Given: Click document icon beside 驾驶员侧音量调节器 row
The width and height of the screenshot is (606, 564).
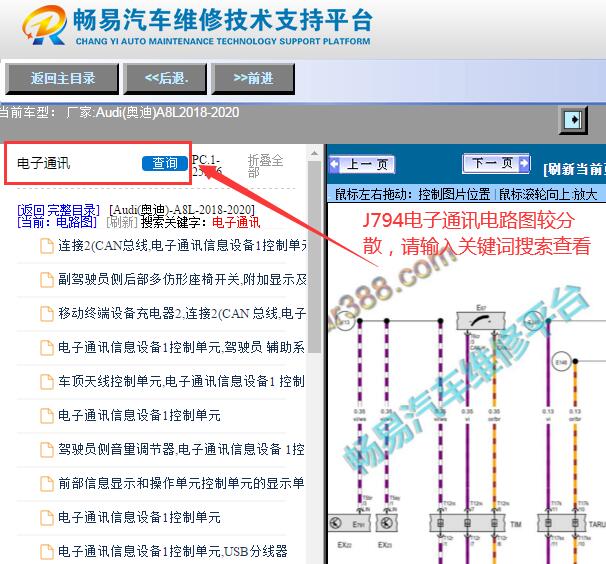Looking at the screenshot, I should pyautogui.click(x=47, y=450).
